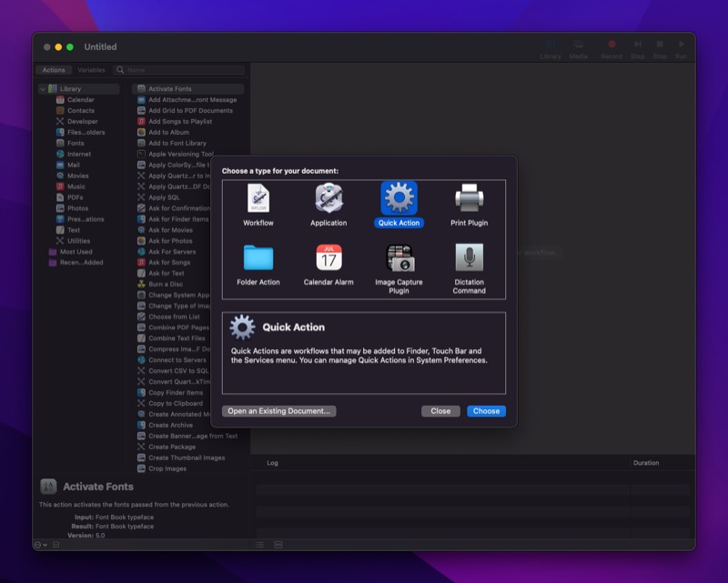The width and height of the screenshot is (728, 583).
Task: Click the Step toolbar button
Action: click(x=638, y=49)
